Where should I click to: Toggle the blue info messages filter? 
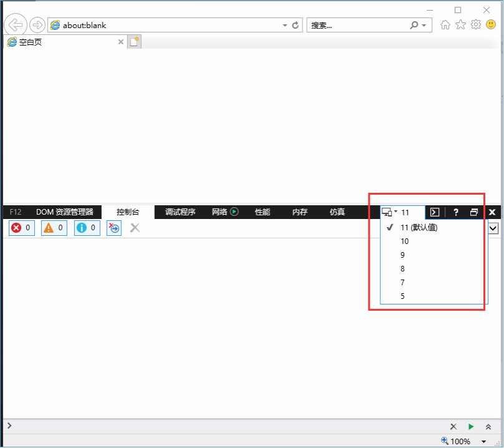[87, 228]
